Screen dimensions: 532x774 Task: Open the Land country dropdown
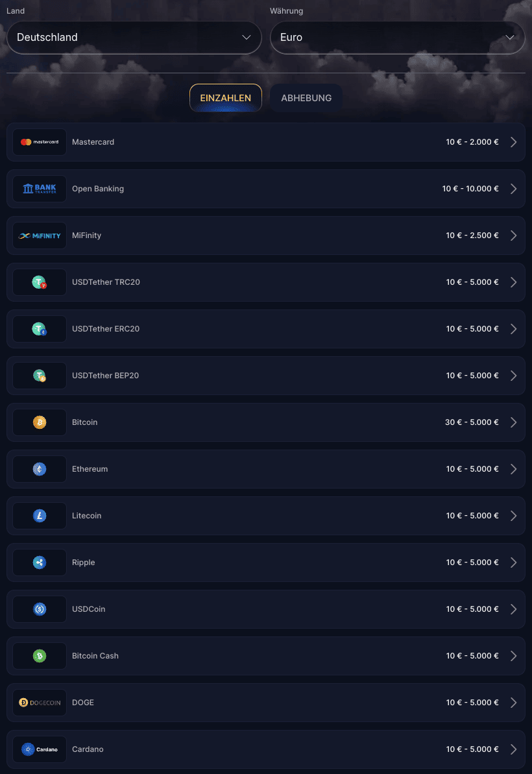(x=134, y=38)
